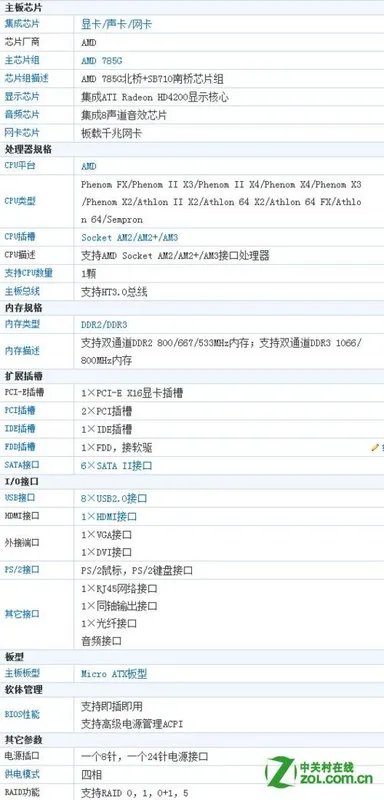Click the USB接口 label link
Screen dimensions: 384x800
[20, 497]
